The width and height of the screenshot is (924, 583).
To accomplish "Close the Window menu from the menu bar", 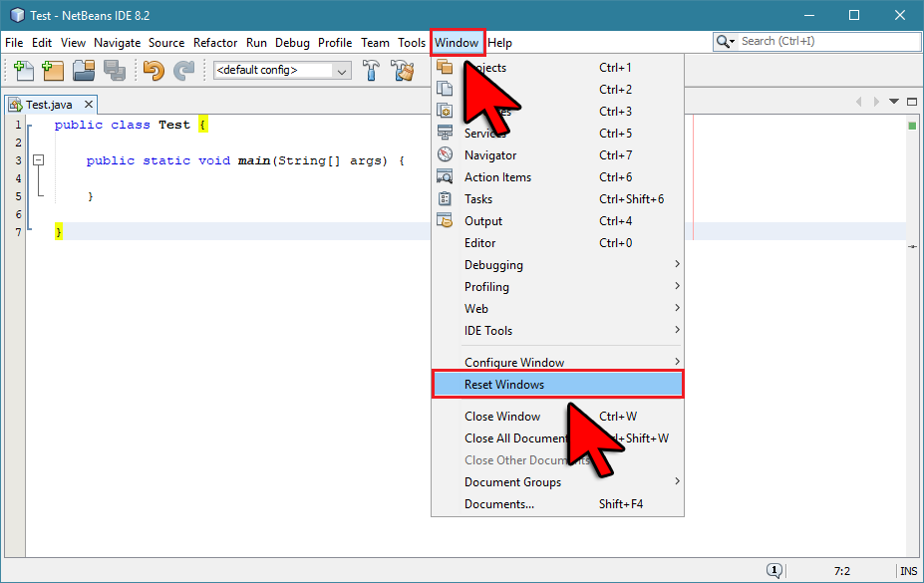I will coord(457,43).
